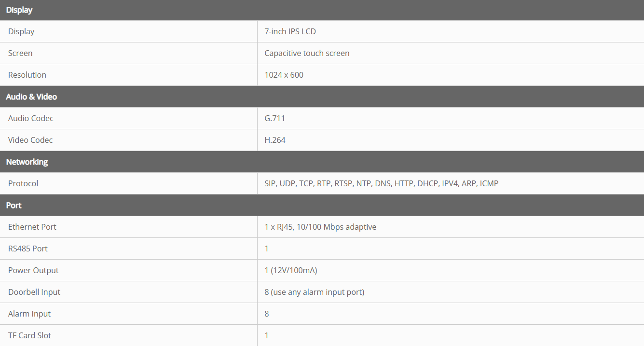Click the Audio & Video section header

(x=31, y=97)
